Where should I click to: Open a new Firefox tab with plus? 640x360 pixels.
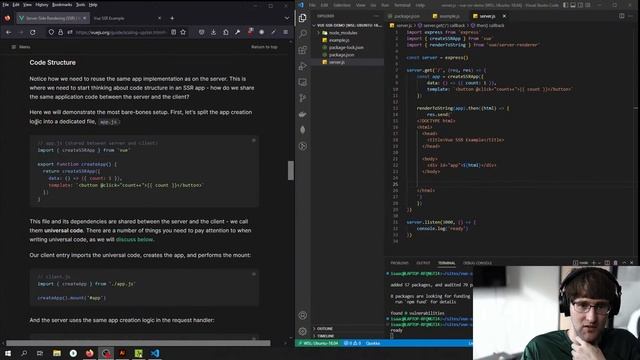(x=172, y=18)
